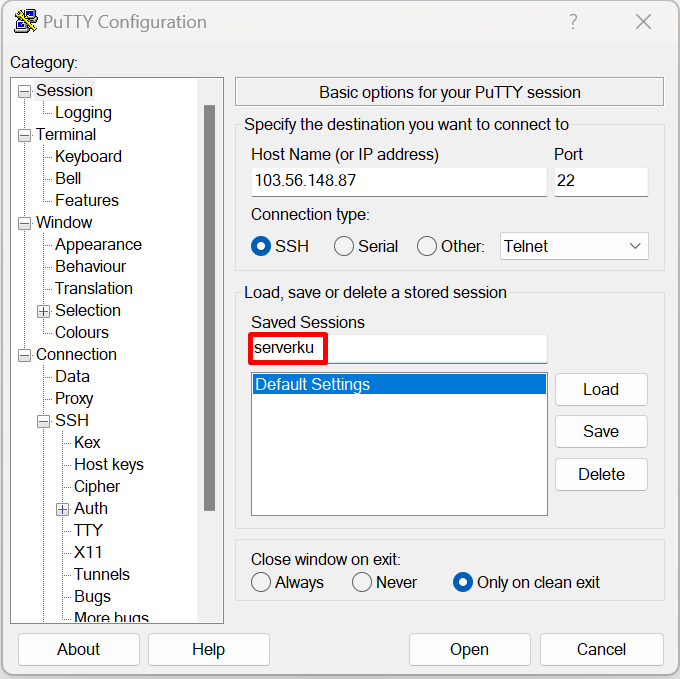680x679 pixels.
Task: Click Open to start the connection
Action: pos(468,649)
